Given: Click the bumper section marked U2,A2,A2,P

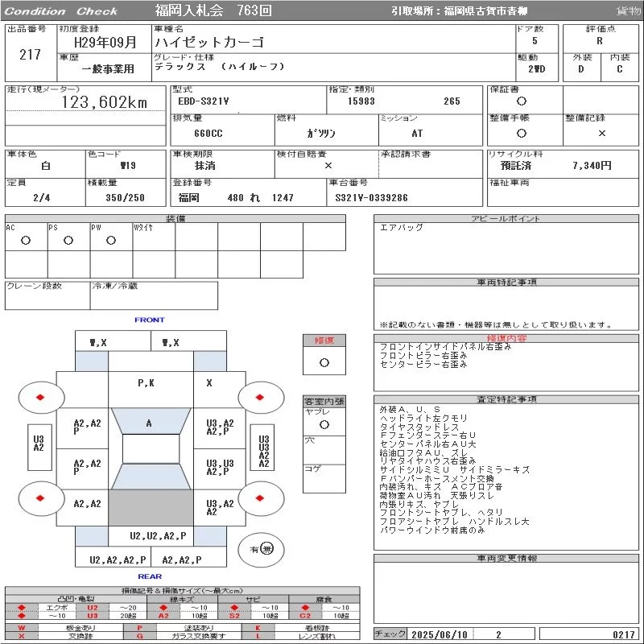Looking at the screenshot, I should tap(113, 556).
